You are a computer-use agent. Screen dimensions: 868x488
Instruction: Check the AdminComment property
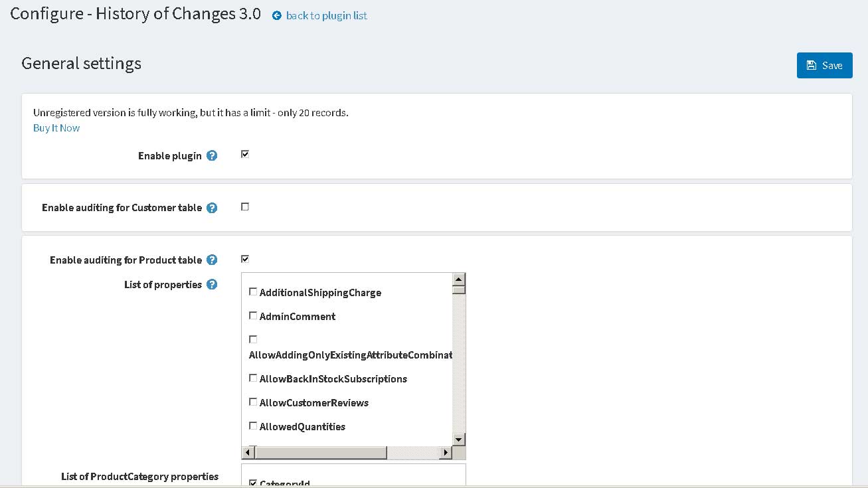coord(253,315)
